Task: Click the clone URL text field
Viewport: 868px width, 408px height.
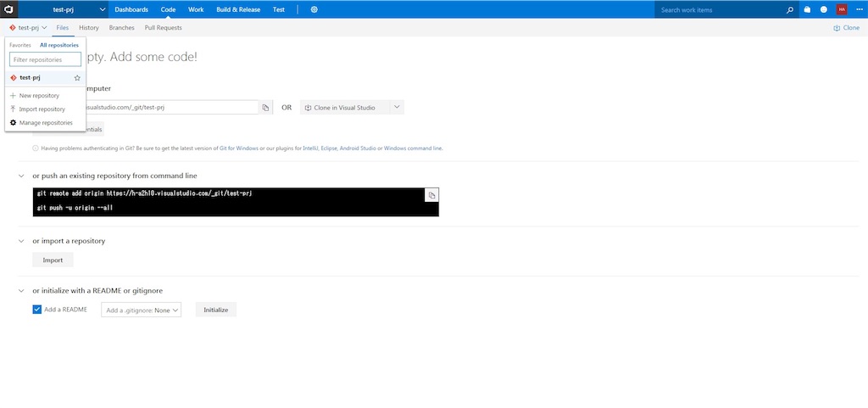Action: click(x=171, y=108)
